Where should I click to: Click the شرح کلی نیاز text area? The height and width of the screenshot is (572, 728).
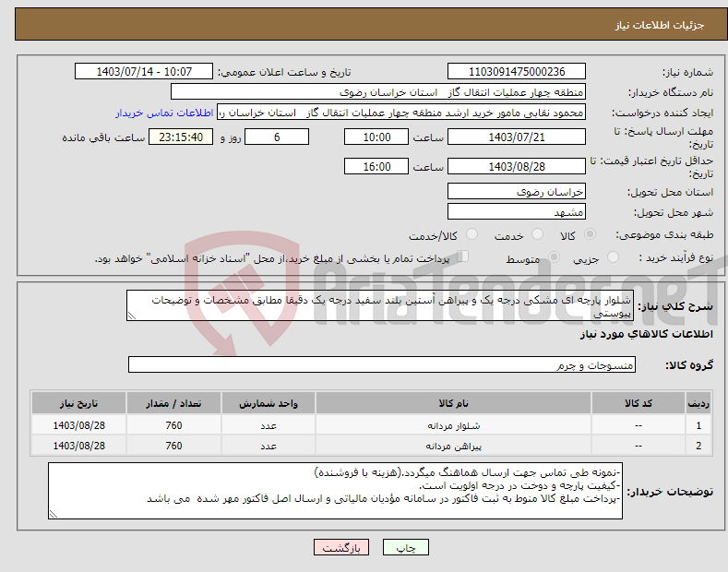coord(380,305)
